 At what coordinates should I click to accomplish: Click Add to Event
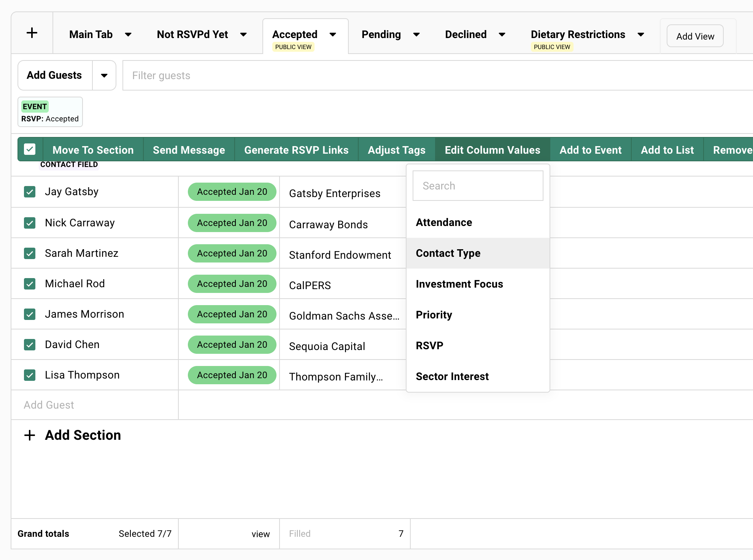[590, 150]
